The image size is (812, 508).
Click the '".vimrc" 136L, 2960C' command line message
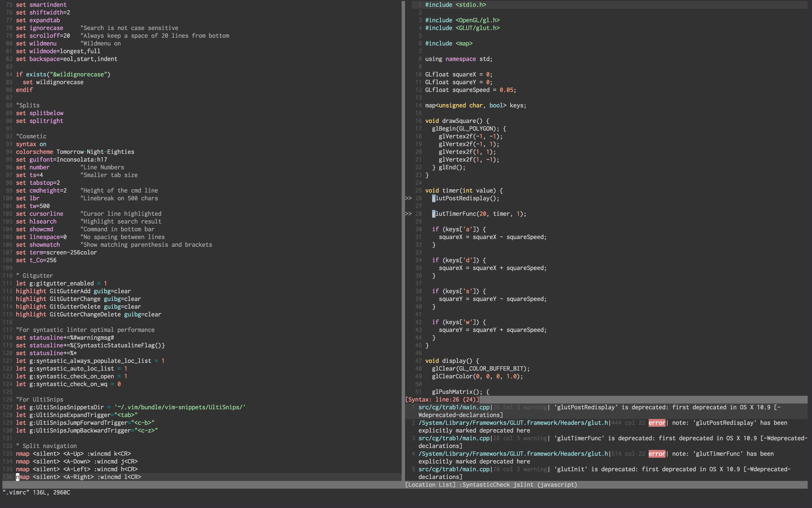click(x=36, y=492)
